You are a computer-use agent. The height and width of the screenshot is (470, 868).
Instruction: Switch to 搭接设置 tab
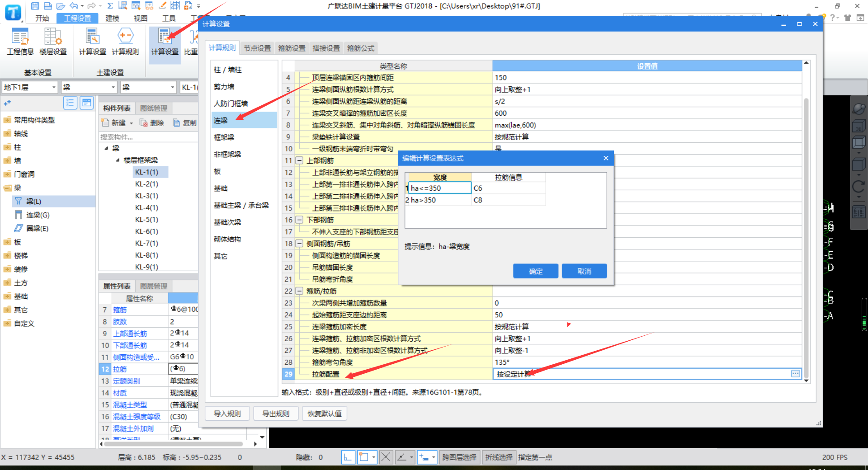coord(326,48)
